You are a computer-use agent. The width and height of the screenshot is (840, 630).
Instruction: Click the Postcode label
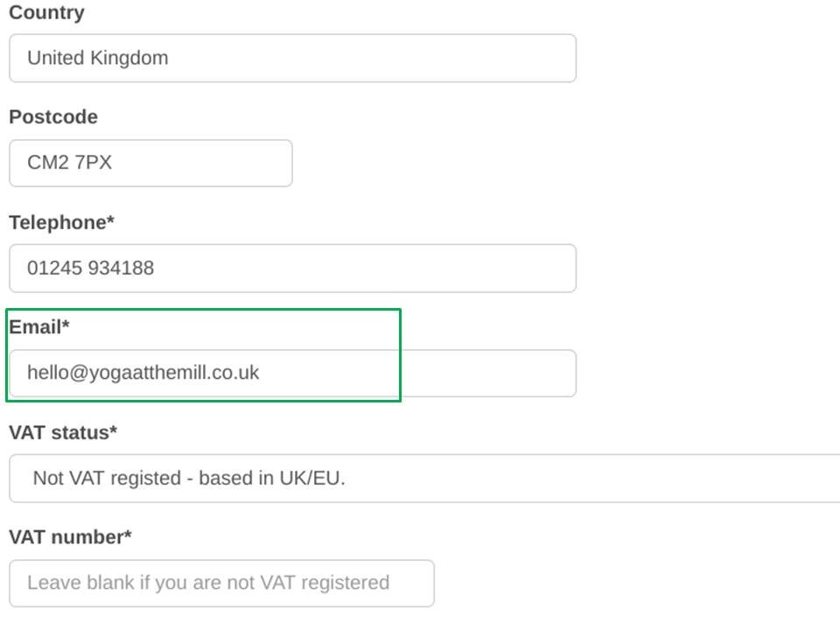tap(53, 116)
